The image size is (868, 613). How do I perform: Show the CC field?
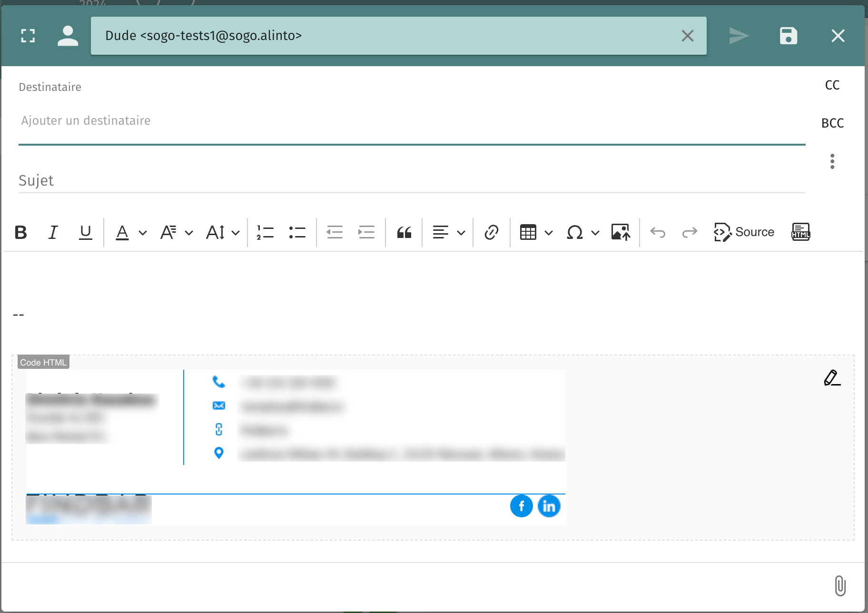tap(832, 85)
